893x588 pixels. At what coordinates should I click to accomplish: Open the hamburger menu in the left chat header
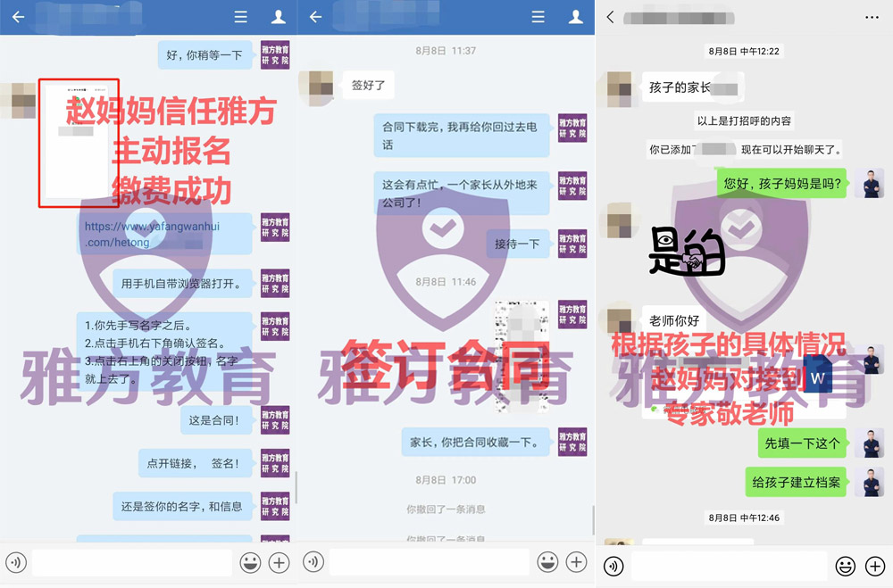click(240, 17)
